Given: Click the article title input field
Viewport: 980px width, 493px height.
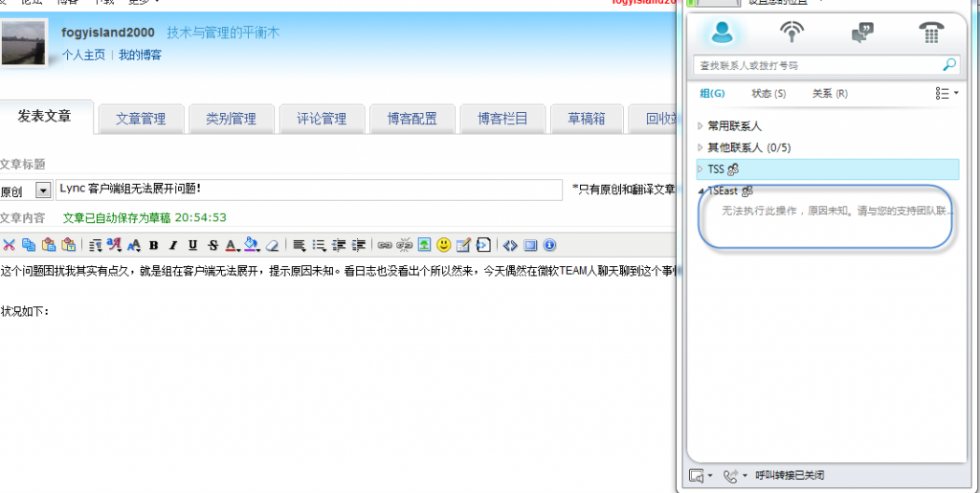Looking at the screenshot, I should (x=309, y=190).
